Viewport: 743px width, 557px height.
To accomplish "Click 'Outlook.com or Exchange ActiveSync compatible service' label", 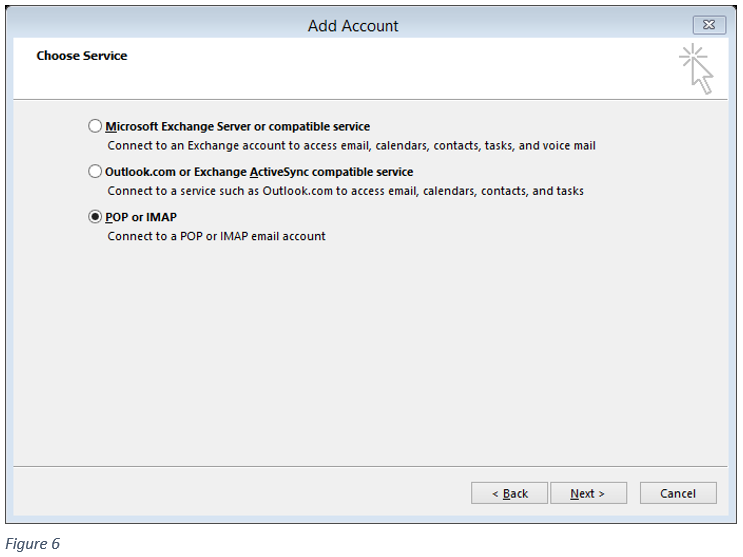I will pos(259,172).
